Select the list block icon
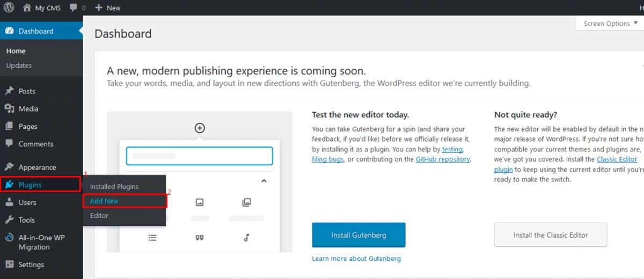Image resolution: width=644 pixels, height=279 pixels. click(x=152, y=238)
